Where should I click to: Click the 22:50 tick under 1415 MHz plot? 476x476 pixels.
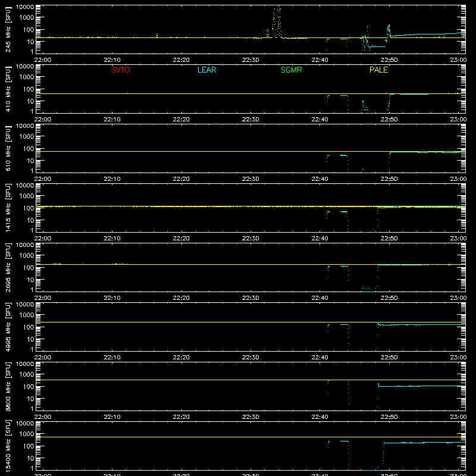[389, 239]
